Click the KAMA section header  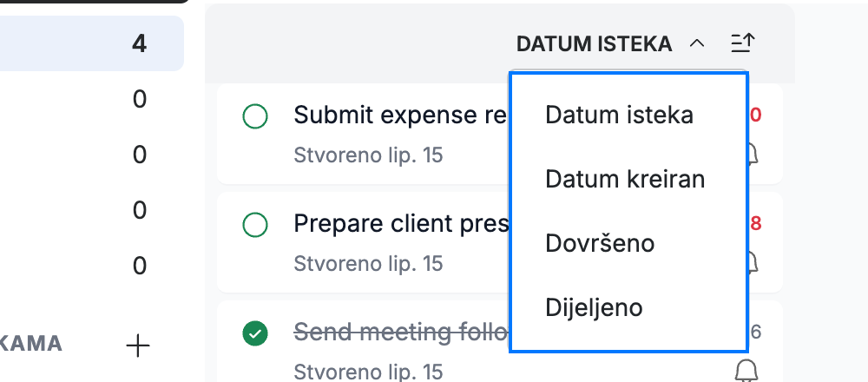pos(31,344)
